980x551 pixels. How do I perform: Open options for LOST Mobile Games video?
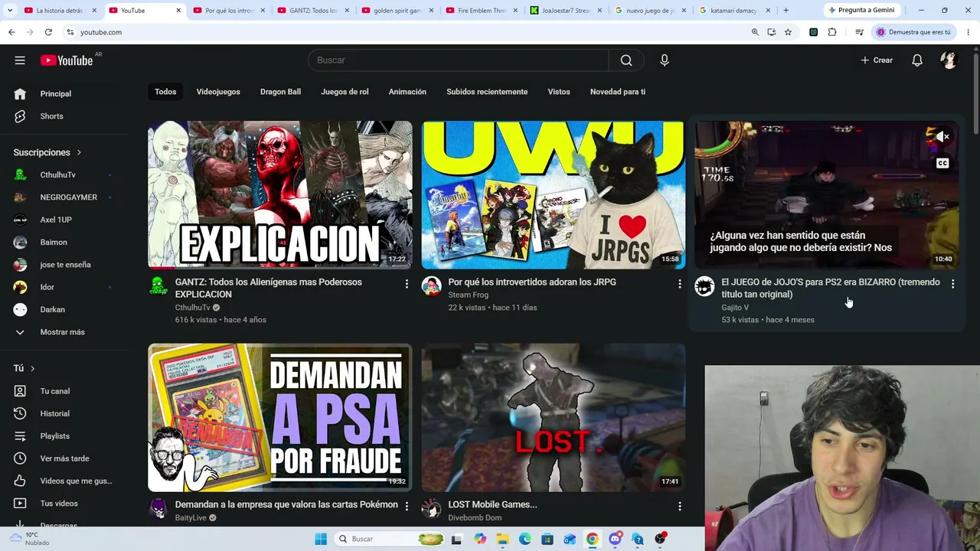click(x=679, y=507)
